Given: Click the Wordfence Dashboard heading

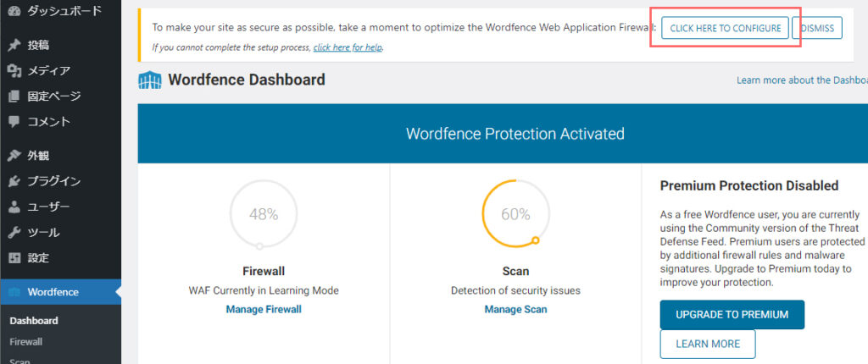Looking at the screenshot, I should (x=247, y=80).
